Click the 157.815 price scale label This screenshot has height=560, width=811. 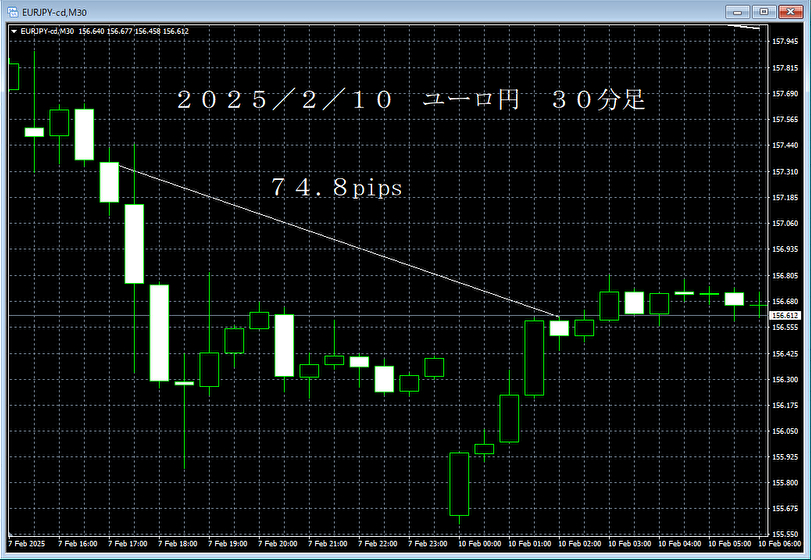785,68
